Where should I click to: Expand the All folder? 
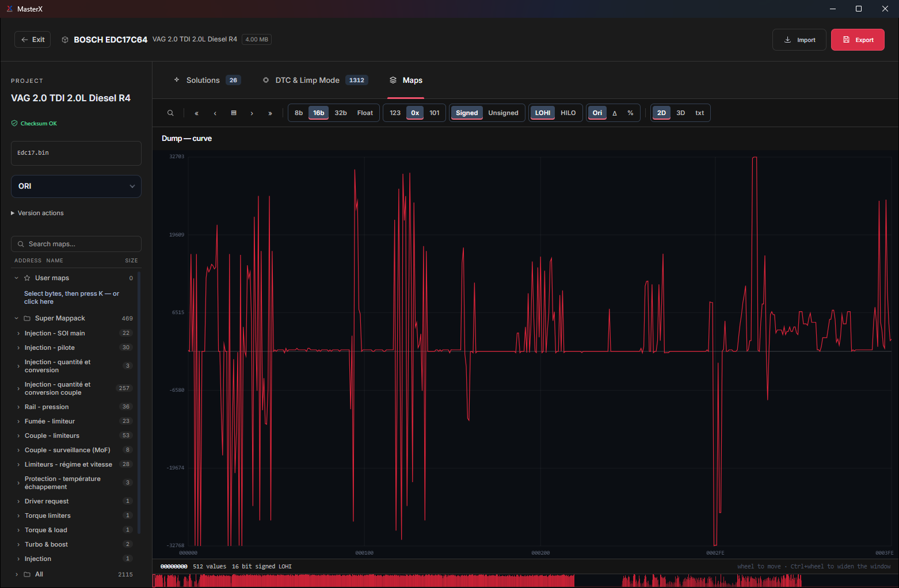(x=16, y=574)
